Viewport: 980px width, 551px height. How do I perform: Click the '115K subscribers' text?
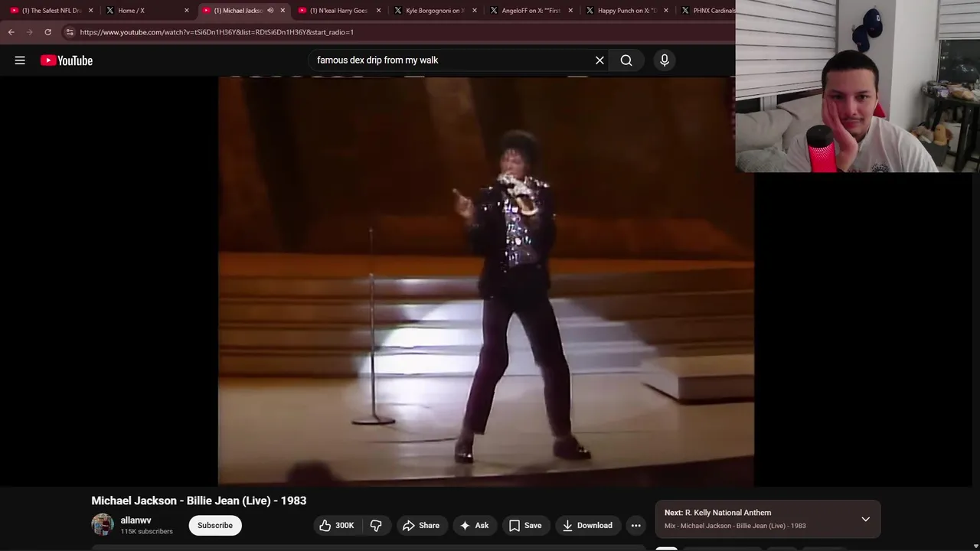tap(146, 531)
